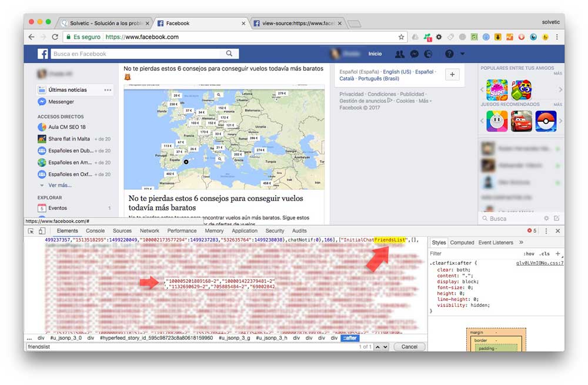Open options dots beside Últimas noticias
This screenshot has width=588, height=385.
pyautogui.click(x=108, y=90)
